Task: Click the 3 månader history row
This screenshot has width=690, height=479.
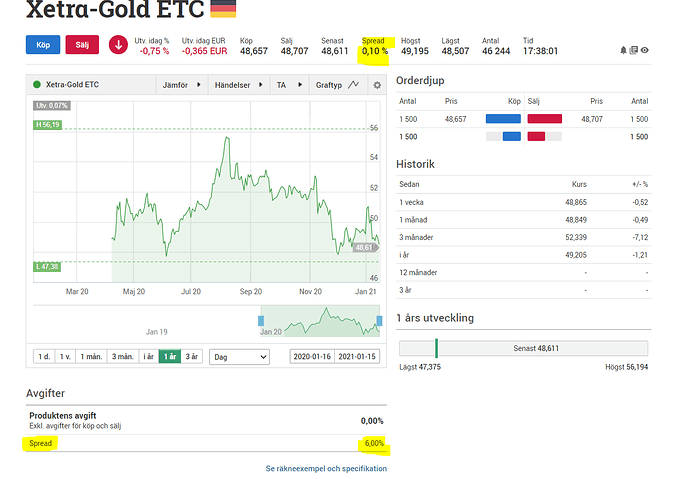Action: [x=523, y=238]
